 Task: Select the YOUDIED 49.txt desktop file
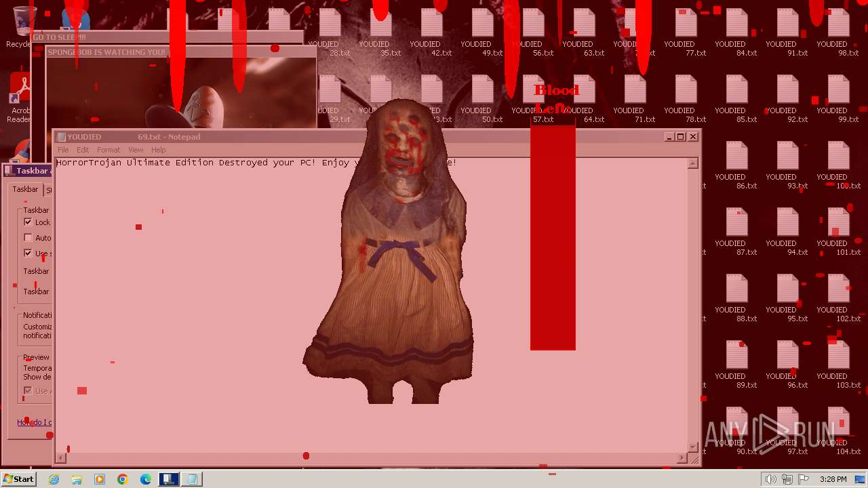pyautogui.click(x=482, y=33)
